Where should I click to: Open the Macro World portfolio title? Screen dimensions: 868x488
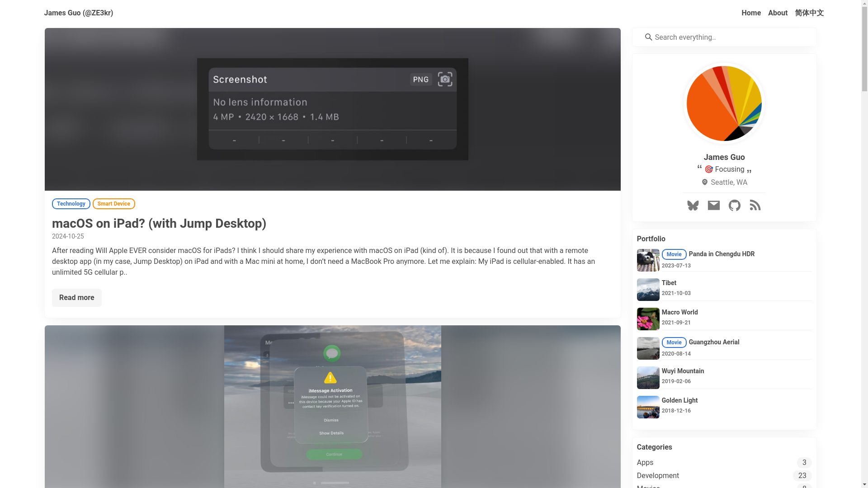pyautogui.click(x=680, y=312)
